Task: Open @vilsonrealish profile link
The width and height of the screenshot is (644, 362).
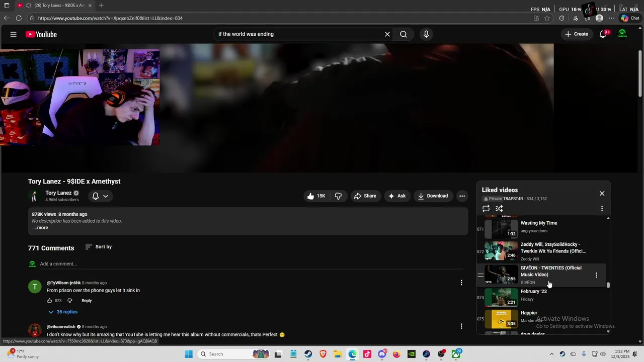Action: [x=61, y=327]
